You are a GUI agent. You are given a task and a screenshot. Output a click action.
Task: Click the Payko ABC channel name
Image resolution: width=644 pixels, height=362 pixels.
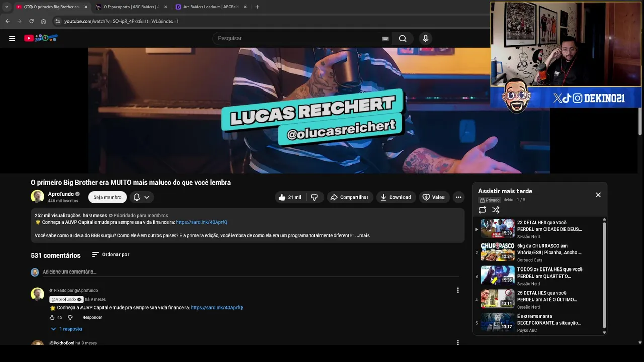coord(527,330)
